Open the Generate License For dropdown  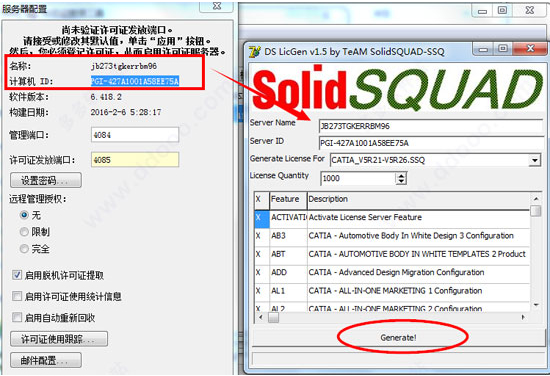(534, 160)
